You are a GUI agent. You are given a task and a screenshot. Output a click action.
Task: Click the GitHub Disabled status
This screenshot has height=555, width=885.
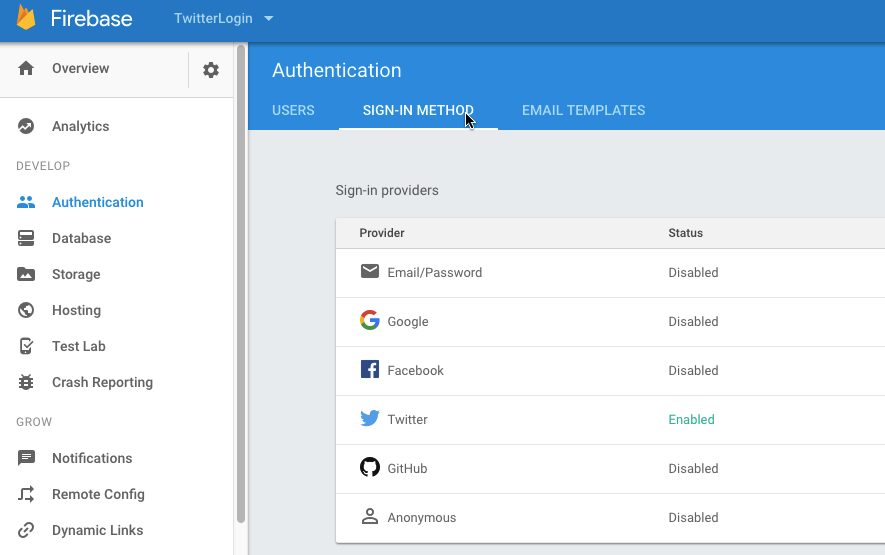[x=693, y=469]
